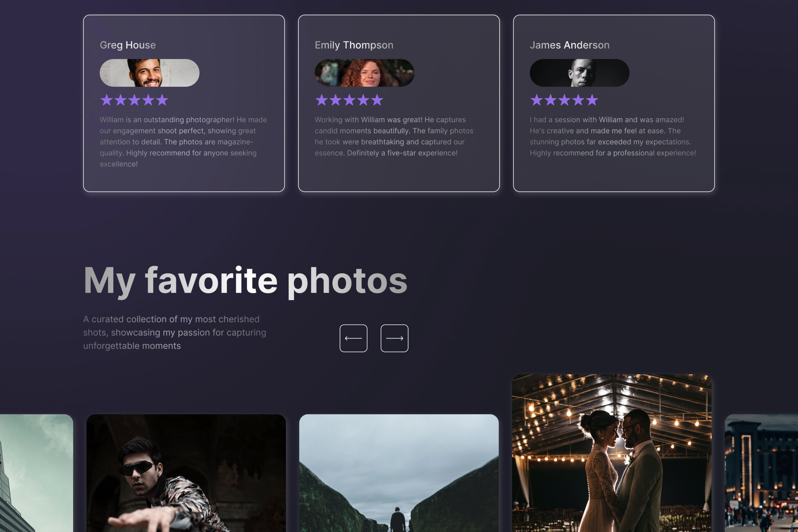Open the city night photo on the right edge
The height and width of the screenshot is (532, 798).
pos(761,473)
